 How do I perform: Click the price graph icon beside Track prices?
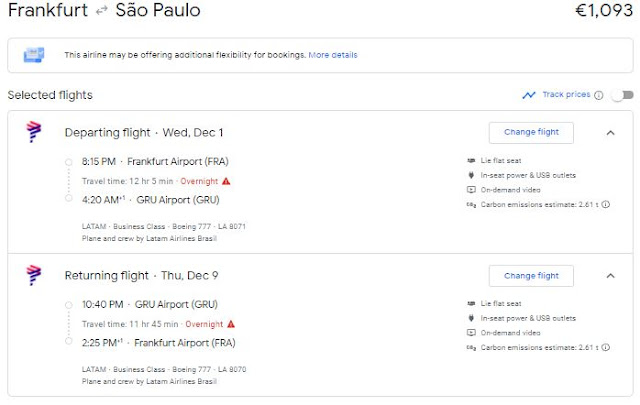click(529, 95)
